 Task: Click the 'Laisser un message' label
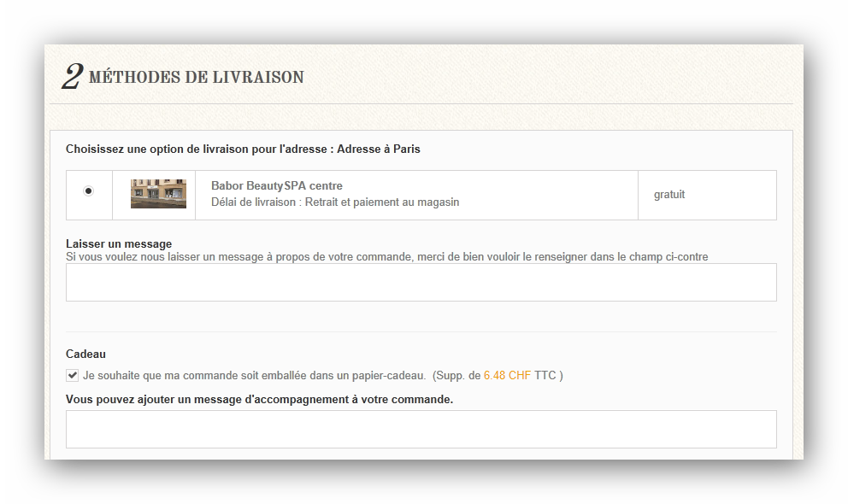pos(119,243)
